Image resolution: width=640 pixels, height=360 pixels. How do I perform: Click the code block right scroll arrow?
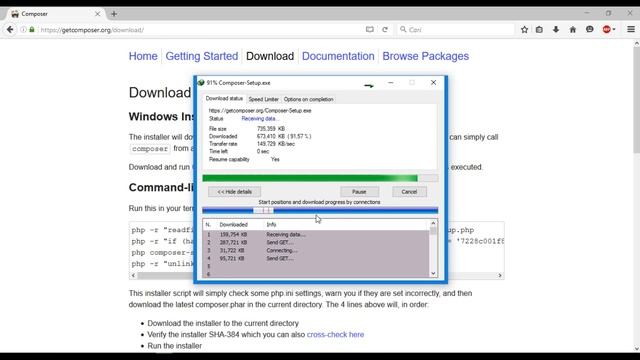500,276
